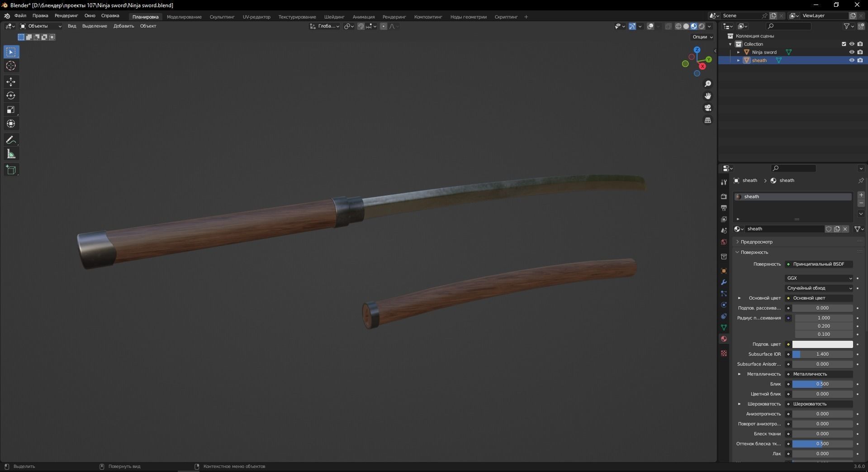The width and height of the screenshot is (868, 472).
Task: Pick the Annotate pencil tool
Action: (x=11, y=140)
